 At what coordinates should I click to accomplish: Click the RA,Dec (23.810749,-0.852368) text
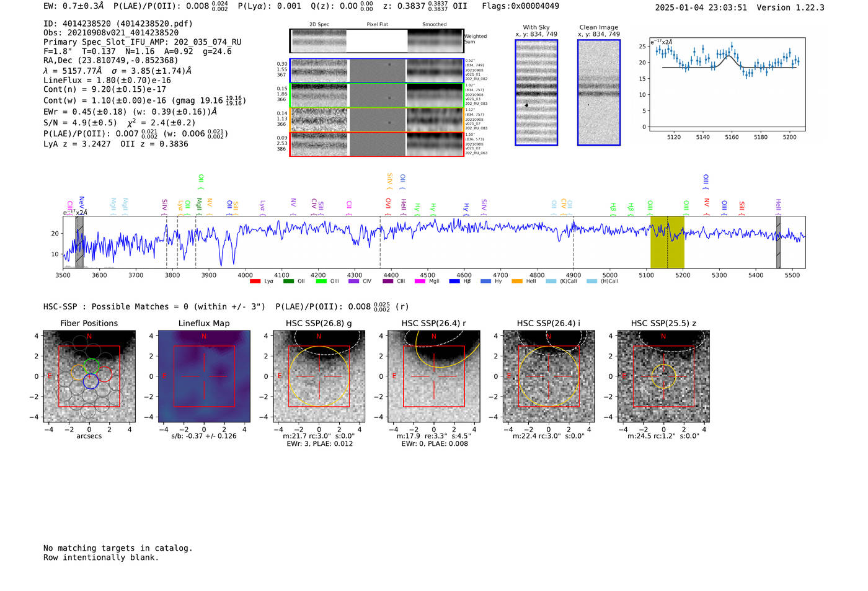111,60
